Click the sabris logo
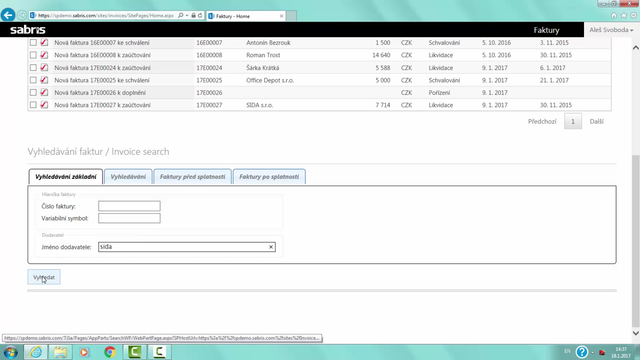Viewport: 640px width, 360px height. (x=28, y=30)
